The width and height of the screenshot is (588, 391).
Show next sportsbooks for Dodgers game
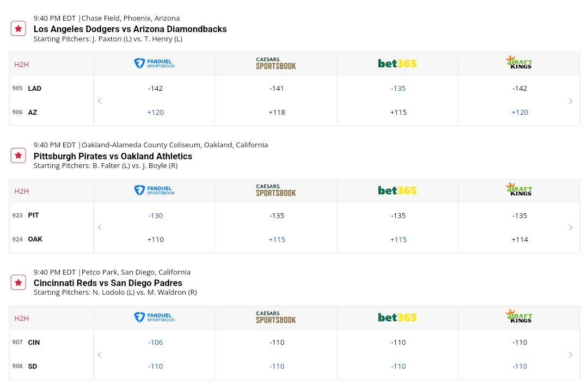click(571, 101)
